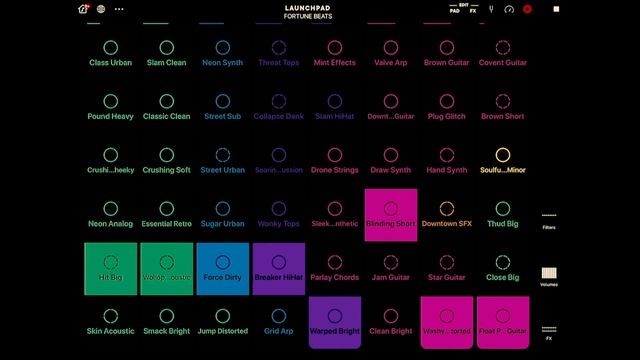This screenshot has width=640, height=360.
Task: Stop the active Washy...torted pad
Action: [x=447, y=322]
